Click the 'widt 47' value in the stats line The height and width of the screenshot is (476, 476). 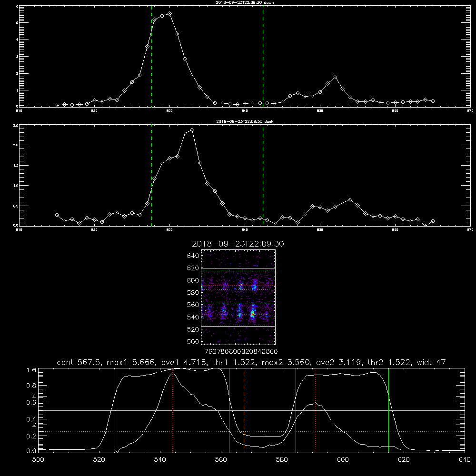(x=431, y=362)
